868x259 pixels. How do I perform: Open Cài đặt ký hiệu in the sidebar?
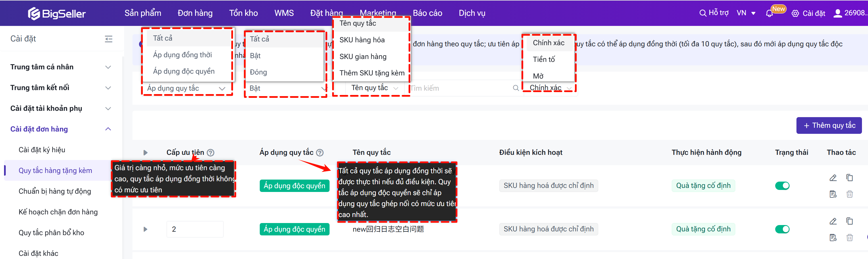pos(42,150)
